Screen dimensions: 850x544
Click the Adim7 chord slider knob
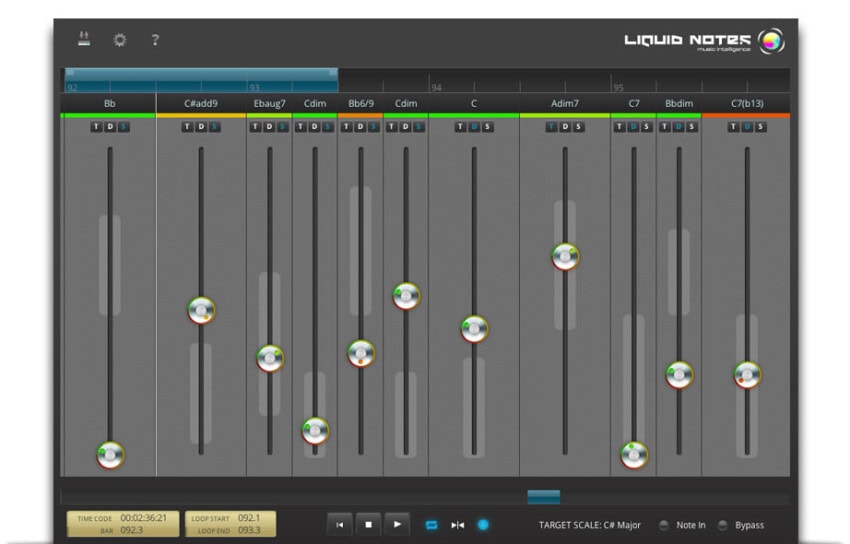[565, 256]
